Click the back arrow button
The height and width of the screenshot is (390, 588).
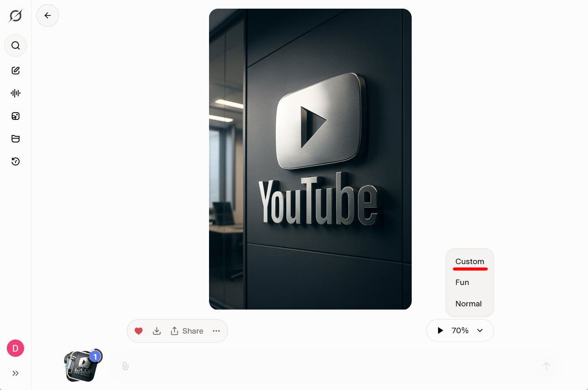(x=48, y=15)
